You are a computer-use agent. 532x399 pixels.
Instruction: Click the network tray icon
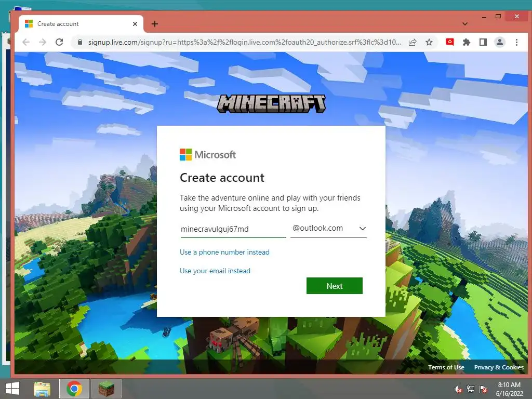pyautogui.click(x=471, y=389)
